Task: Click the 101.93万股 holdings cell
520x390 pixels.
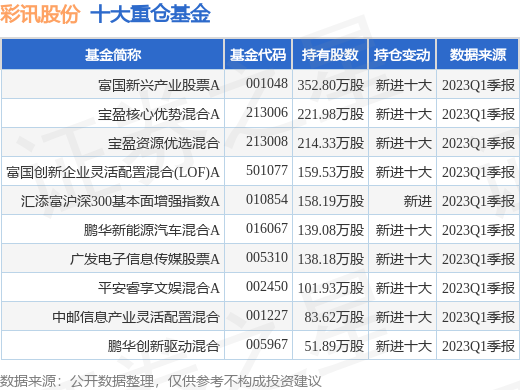Action: 331,288
